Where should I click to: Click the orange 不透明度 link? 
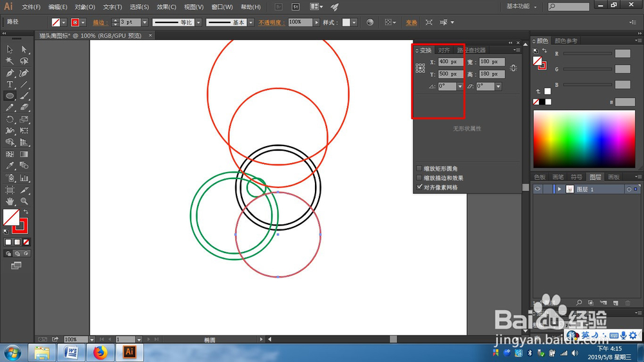pyautogui.click(x=272, y=23)
